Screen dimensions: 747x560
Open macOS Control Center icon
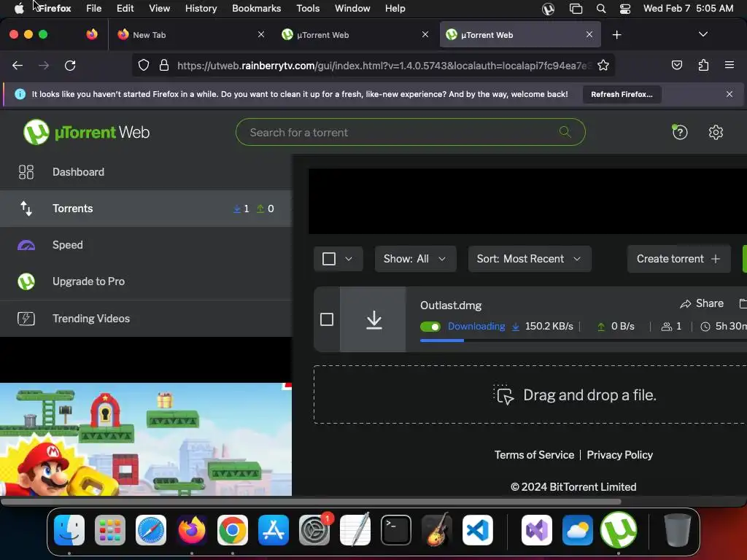tap(624, 9)
